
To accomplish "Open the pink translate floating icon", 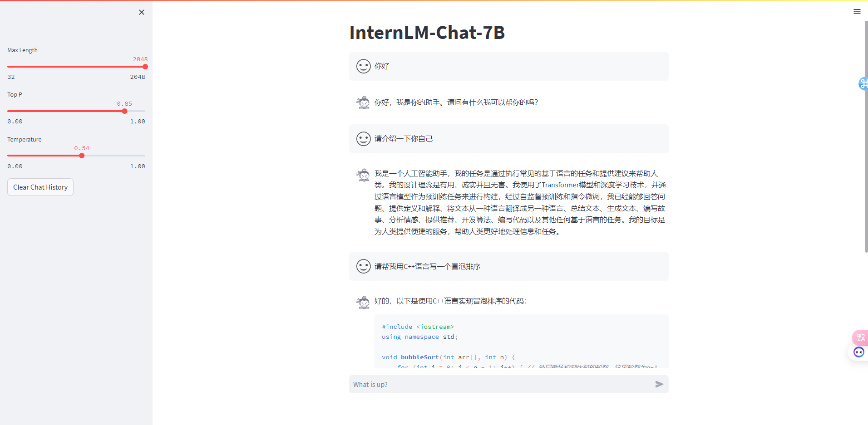I will point(860,337).
